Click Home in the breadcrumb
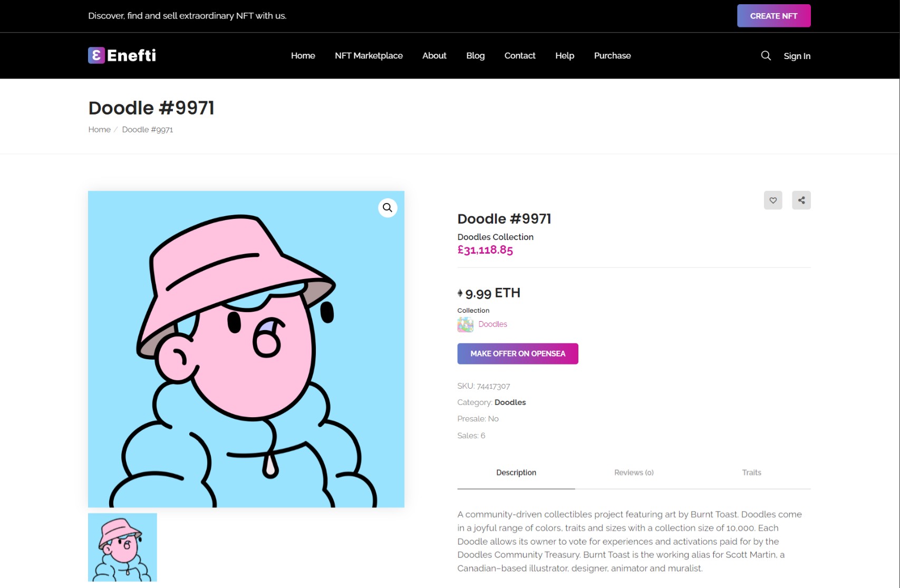 (x=99, y=130)
